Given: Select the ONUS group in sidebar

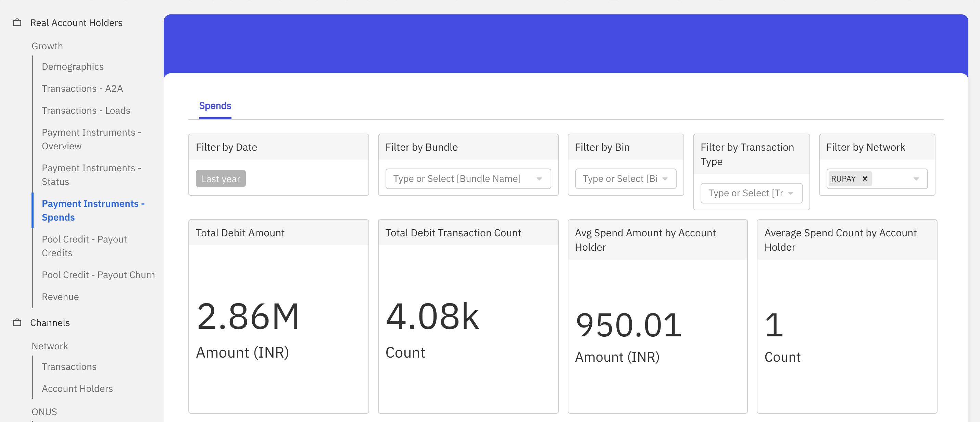Looking at the screenshot, I should pyautogui.click(x=44, y=412).
